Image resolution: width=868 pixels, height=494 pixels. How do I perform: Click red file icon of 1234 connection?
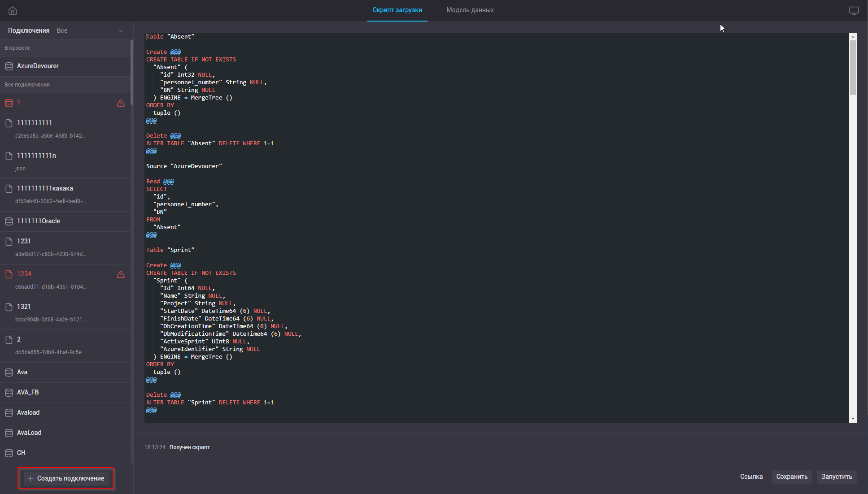(x=9, y=274)
